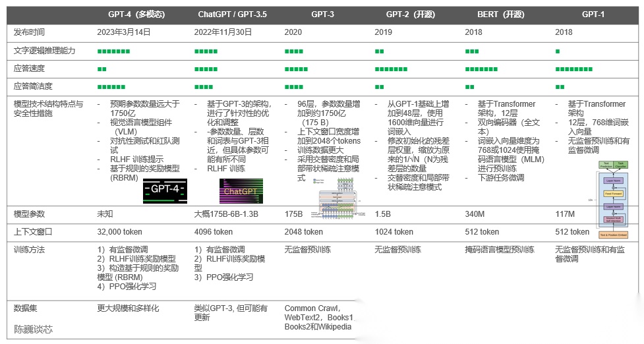This screenshot has height=344, width=644.
Task: Click GPT-1 training method 无监督预训练和有监督微调
Action: [x=590, y=254]
